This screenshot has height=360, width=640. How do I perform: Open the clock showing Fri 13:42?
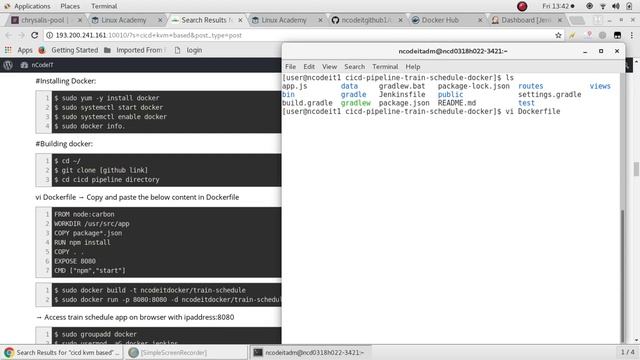click(x=558, y=6)
